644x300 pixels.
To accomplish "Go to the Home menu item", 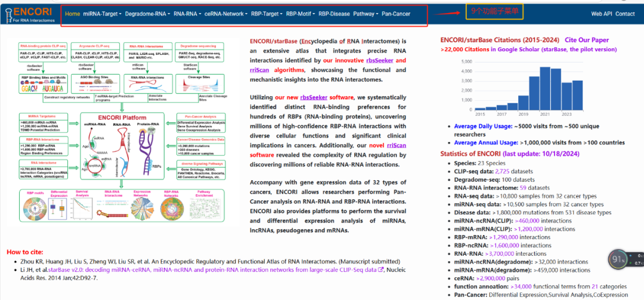I will (72, 14).
